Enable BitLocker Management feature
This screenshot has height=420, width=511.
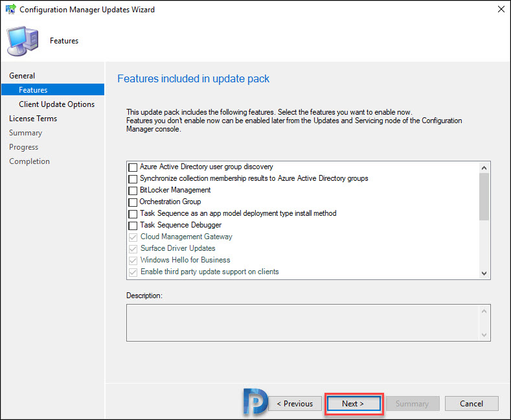click(x=133, y=191)
